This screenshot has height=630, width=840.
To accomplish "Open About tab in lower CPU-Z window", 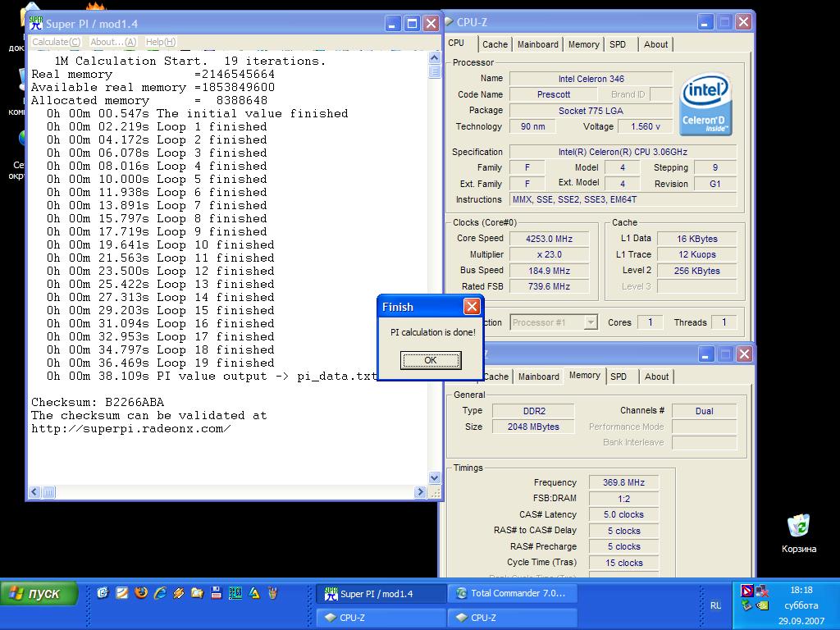I will [x=656, y=377].
